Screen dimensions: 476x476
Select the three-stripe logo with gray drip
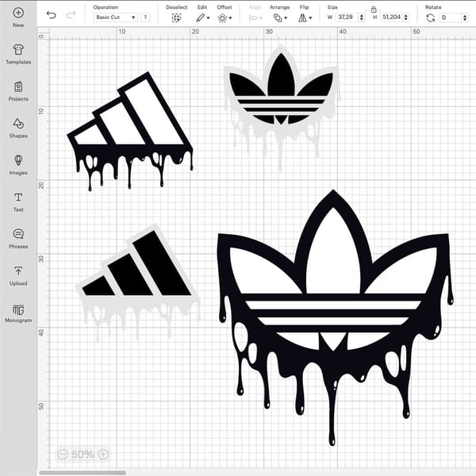[138, 282]
